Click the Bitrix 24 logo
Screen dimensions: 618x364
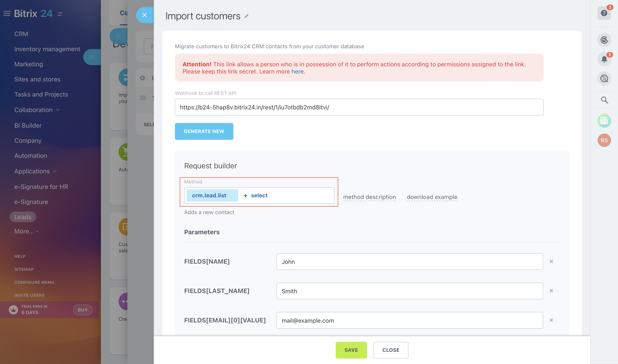[x=33, y=13]
